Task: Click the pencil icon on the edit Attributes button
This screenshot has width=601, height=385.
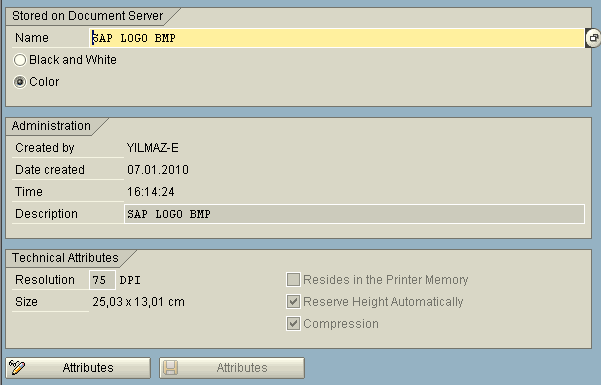Action: pyautogui.click(x=17, y=367)
